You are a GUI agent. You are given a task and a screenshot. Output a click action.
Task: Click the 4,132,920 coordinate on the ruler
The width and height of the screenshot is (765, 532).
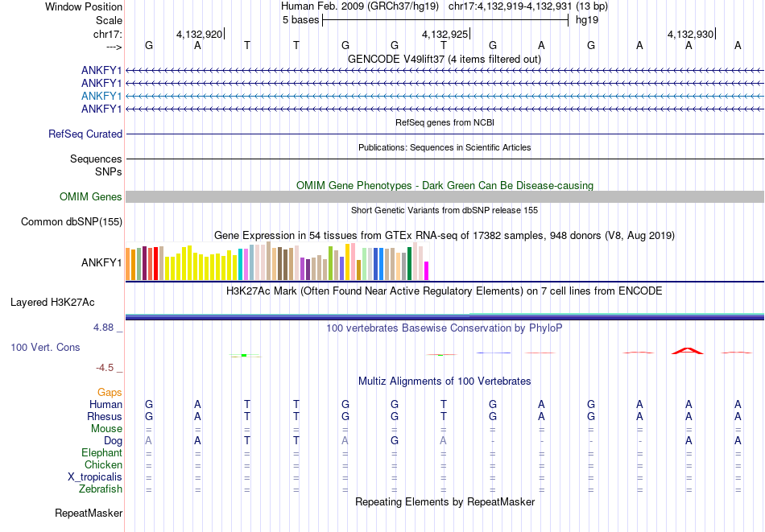(199, 34)
